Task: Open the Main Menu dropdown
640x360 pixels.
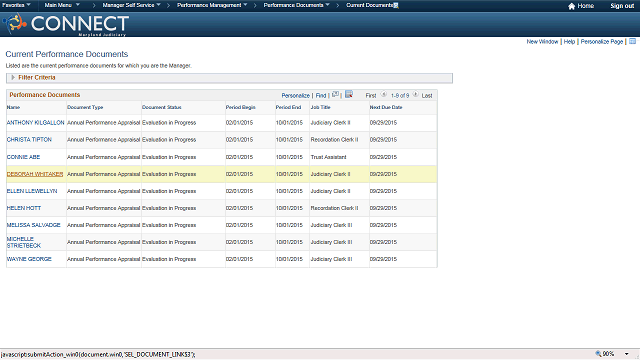Action: (x=62, y=5)
